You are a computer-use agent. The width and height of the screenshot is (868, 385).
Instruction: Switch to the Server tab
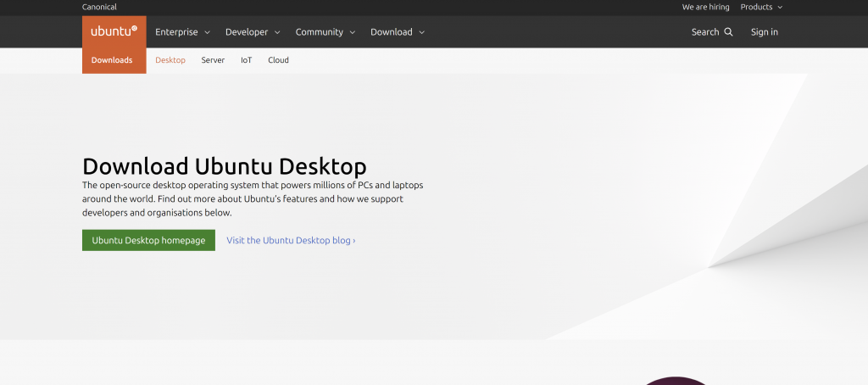pos(213,60)
